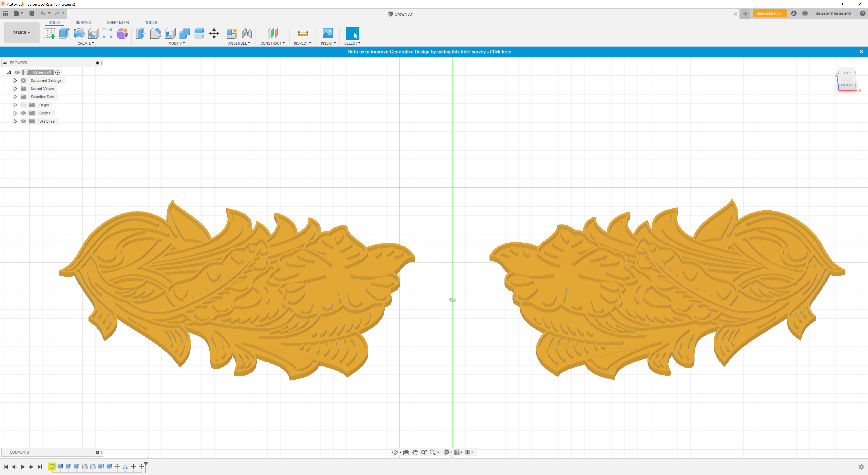Viewport: 868px width, 475px height.
Task: Select the Move/Copy tool in toolbar
Action: coord(214,33)
